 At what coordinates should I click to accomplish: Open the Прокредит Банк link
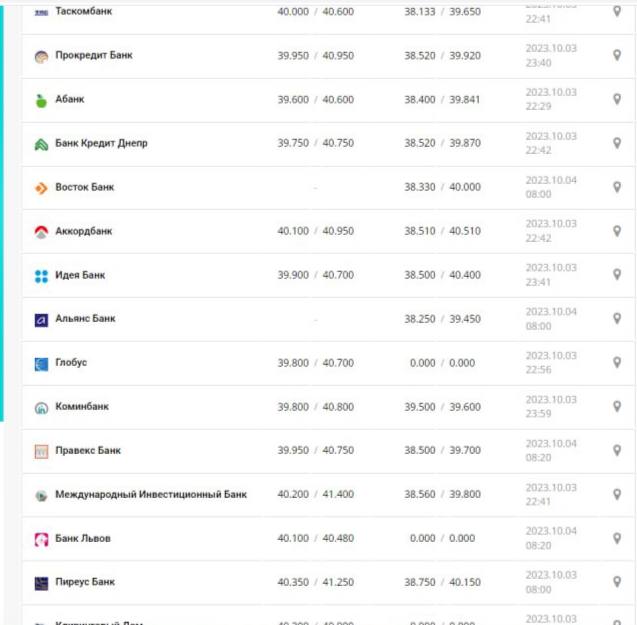93,56
